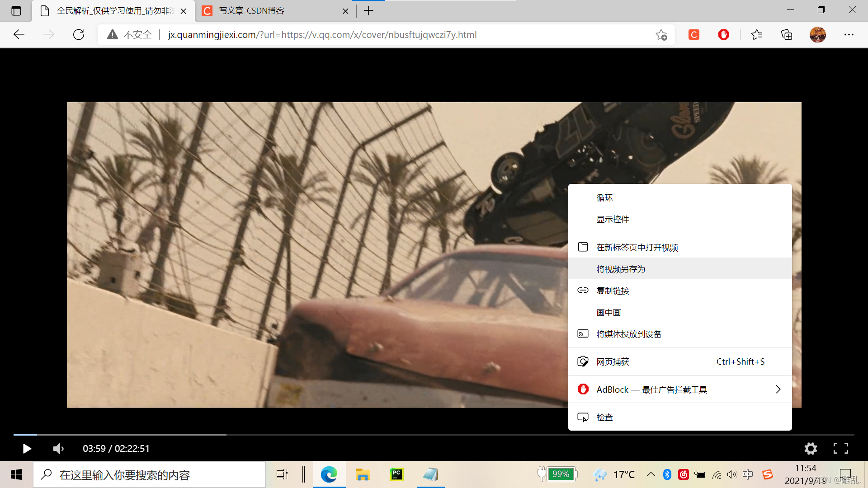Open File Explorer from taskbar

tap(363, 474)
